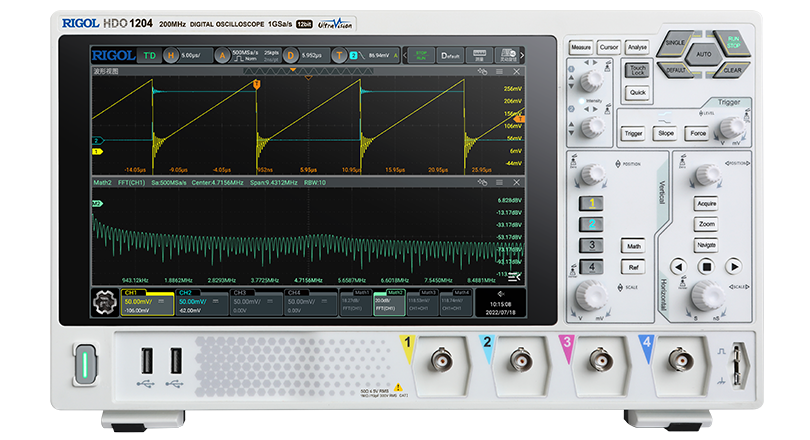Viewport: 810px width, 440px height.
Task: Tap the on-screen measure ruler toolbar icon
Action: tap(479, 55)
